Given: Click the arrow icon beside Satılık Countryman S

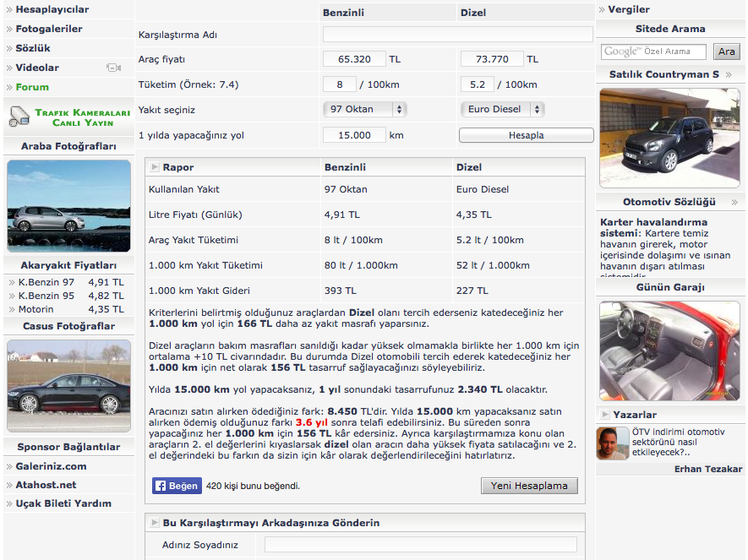Looking at the screenshot, I should 729,75.
